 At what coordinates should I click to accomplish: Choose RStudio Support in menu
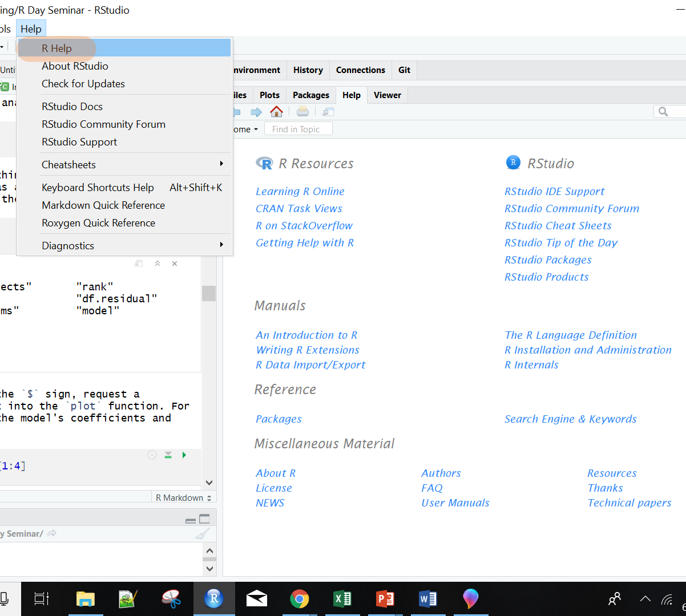[124, 141]
